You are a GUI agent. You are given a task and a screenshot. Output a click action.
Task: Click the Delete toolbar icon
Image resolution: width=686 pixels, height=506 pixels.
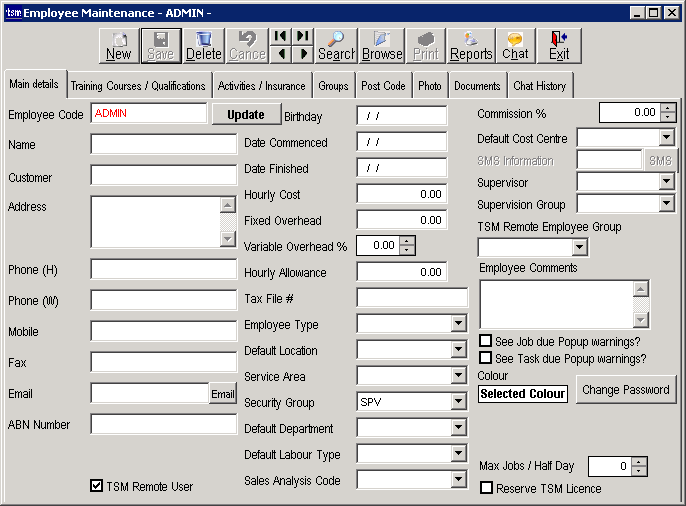coord(204,45)
